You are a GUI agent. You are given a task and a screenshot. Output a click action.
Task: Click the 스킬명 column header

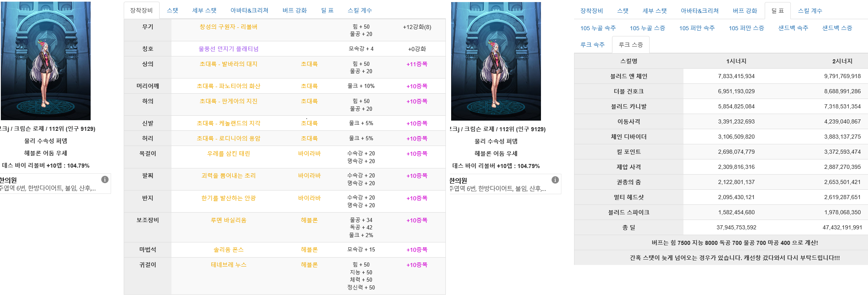(629, 61)
